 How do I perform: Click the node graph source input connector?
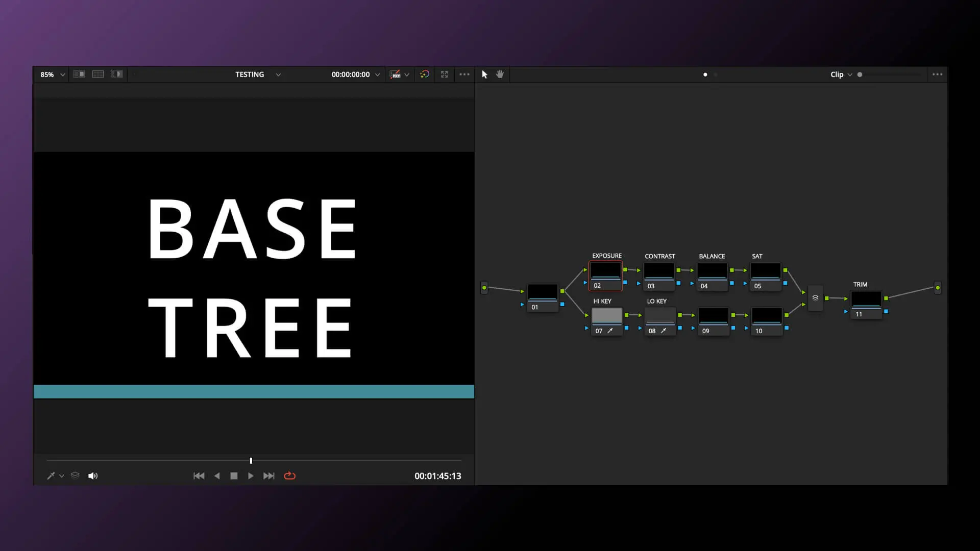pyautogui.click(x=484, y=288)
